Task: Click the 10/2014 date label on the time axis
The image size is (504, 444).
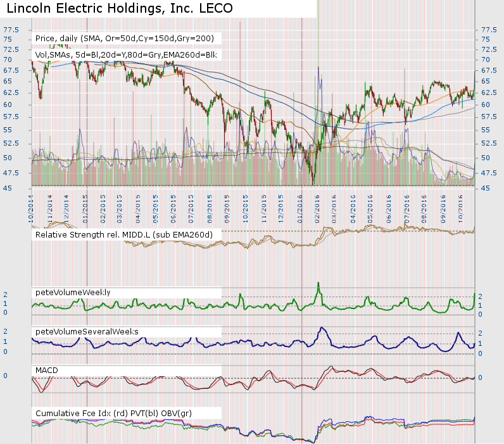Action: click(31, 208)
